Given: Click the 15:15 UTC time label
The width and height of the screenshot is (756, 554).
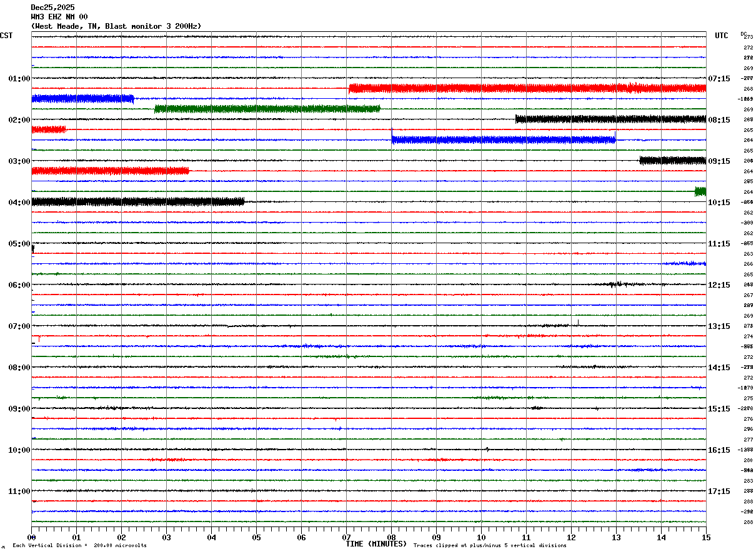Looking at the screenshot, I should [x=719, y=409].
